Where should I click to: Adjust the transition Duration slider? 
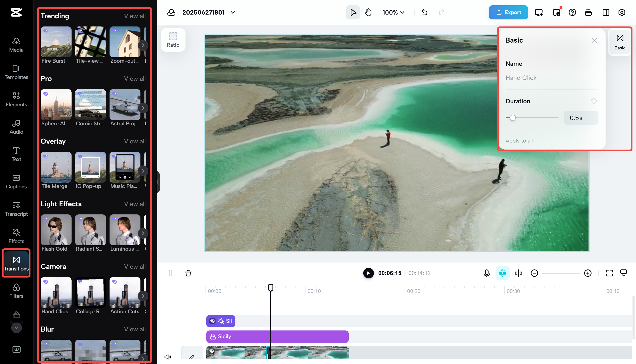click(513, 118)
